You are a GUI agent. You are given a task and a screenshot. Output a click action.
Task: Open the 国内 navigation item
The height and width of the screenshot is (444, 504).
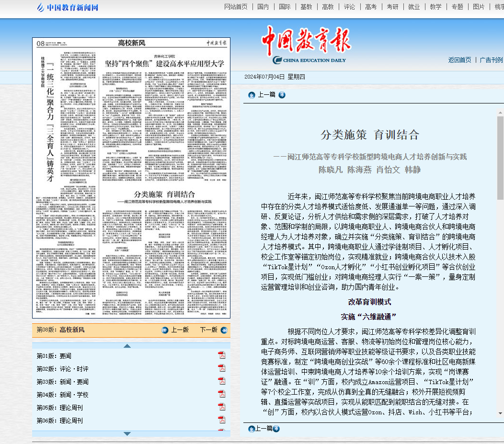pyautogui.click(x=263, y=7)
